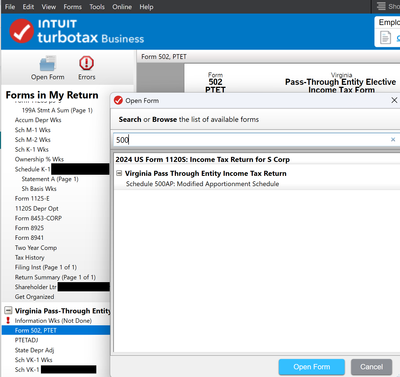Click the document icon in the top-right panel
Image resolution: width=400 pixels, height=377 pixels.
[385, 37]
